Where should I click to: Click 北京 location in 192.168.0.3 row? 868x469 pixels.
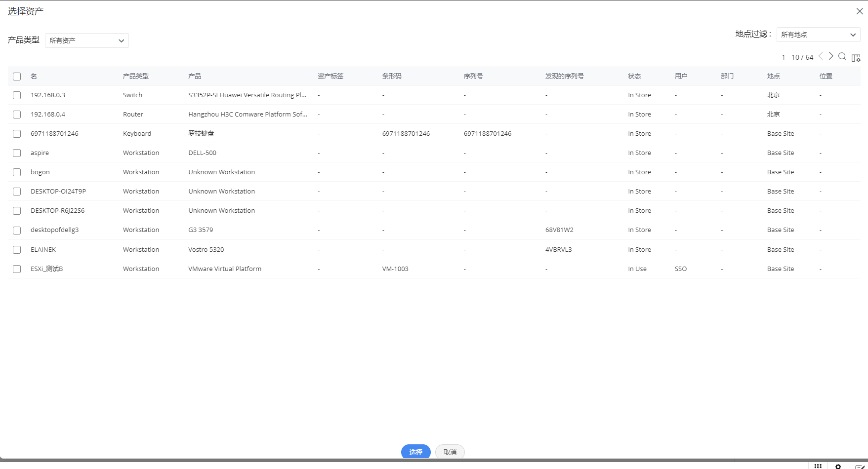point(774,95)
